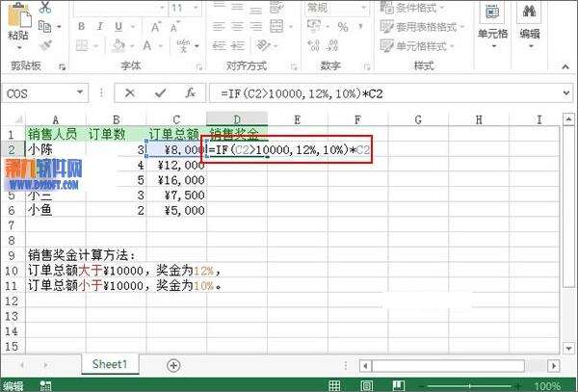Open Conditional Formatting (条件格式) menu
This screenshot has height=392, width=578.
[x=412, y=8]
